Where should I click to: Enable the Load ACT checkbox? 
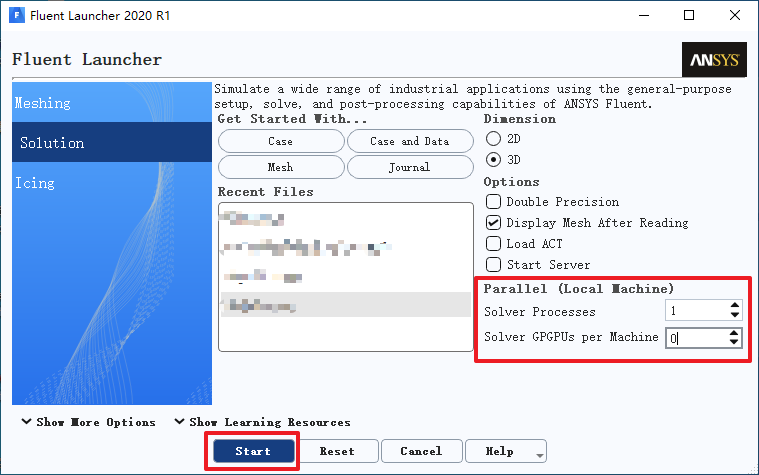[493, 244]
